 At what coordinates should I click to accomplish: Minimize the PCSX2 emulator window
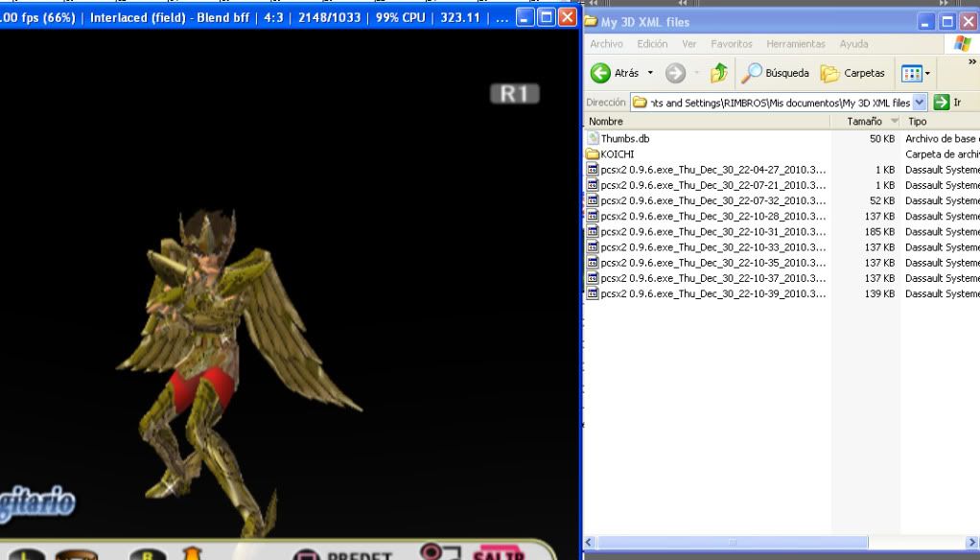point(525,17)
